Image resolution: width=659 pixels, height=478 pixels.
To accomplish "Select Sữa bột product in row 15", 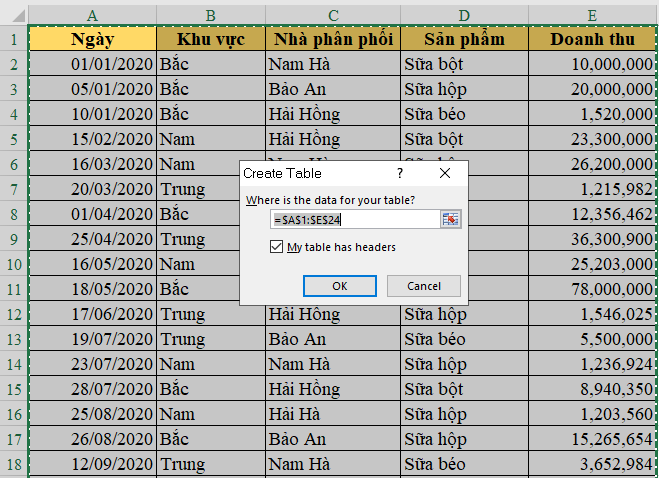I will [464, 389].
